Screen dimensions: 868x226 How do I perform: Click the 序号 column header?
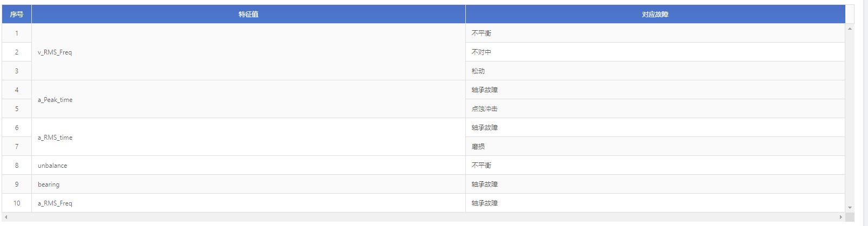point(17,14)
